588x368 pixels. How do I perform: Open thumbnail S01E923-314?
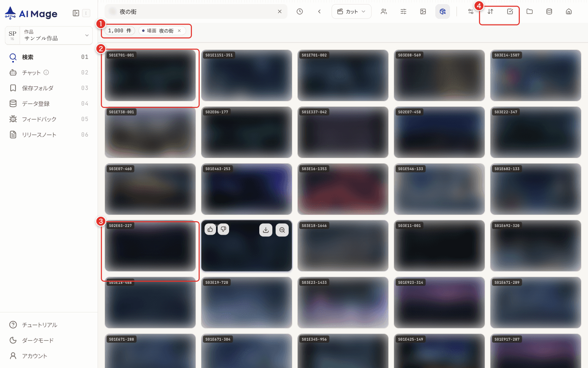[x=439, y=303]
